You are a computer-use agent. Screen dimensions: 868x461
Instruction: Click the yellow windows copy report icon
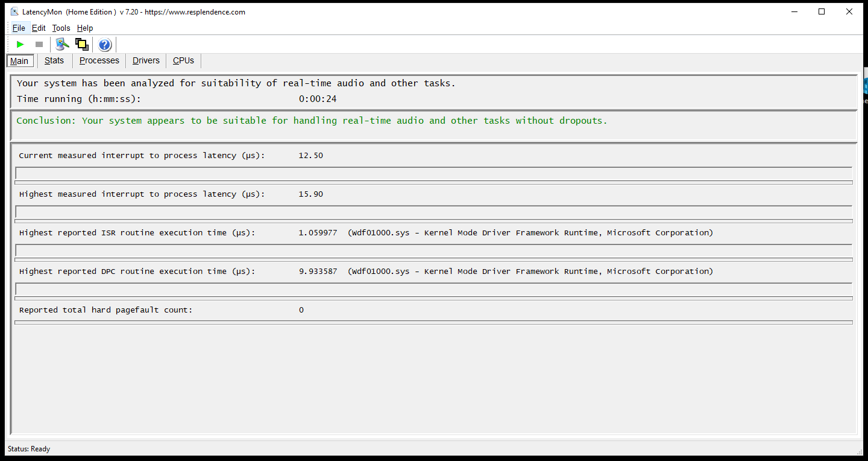pyautogui.click(x=82, y=44)
